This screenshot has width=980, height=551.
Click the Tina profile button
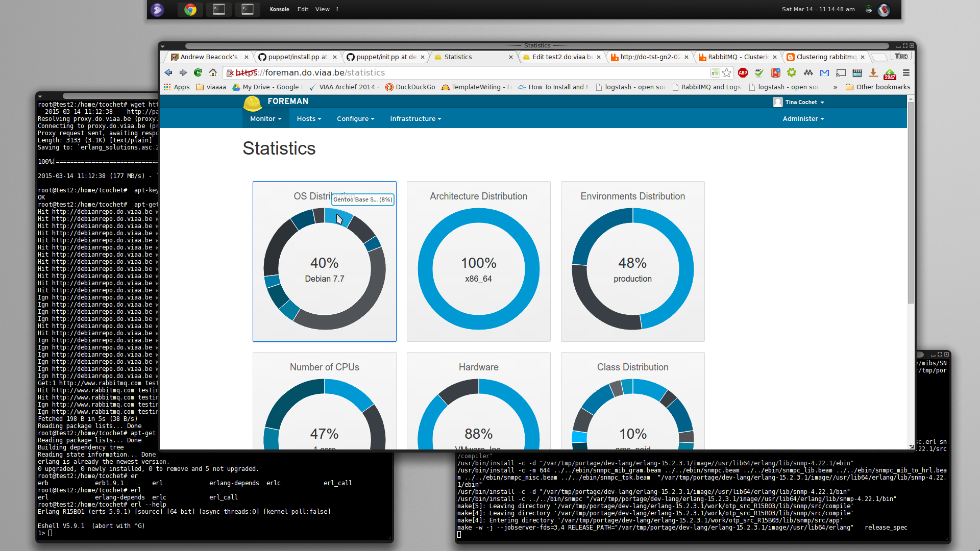click(901, 56)
